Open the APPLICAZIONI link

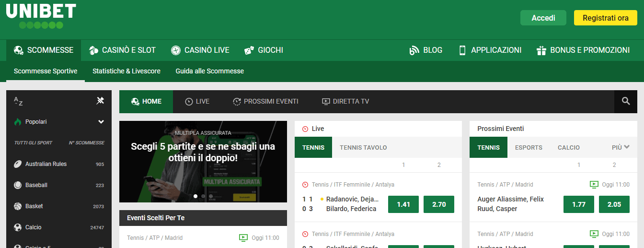click(490, 50)
